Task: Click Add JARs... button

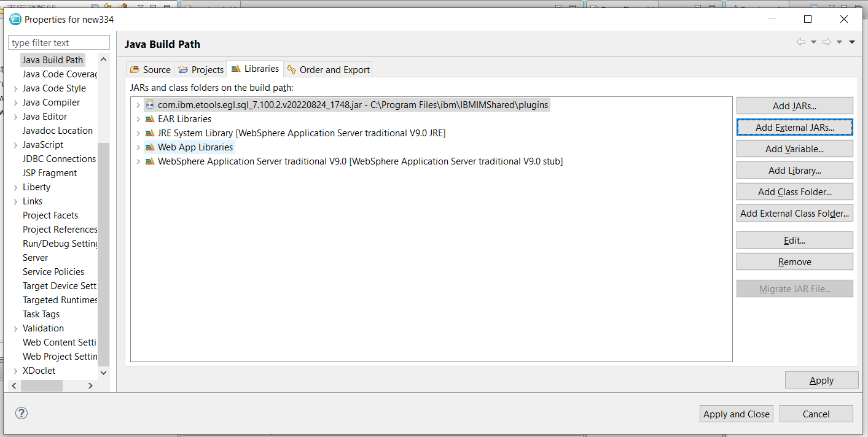Action: point(794,106)
